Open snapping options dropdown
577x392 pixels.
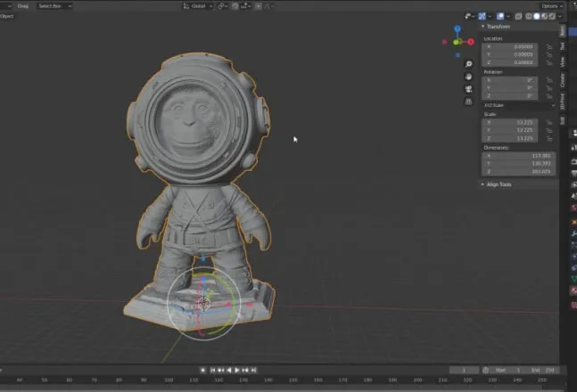tap(245, 6)
